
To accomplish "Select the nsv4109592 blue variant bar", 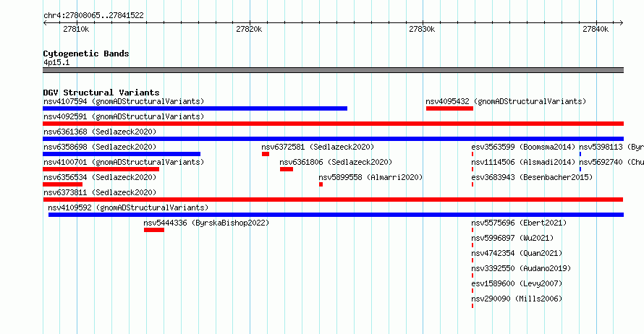I will pos(336,215).
